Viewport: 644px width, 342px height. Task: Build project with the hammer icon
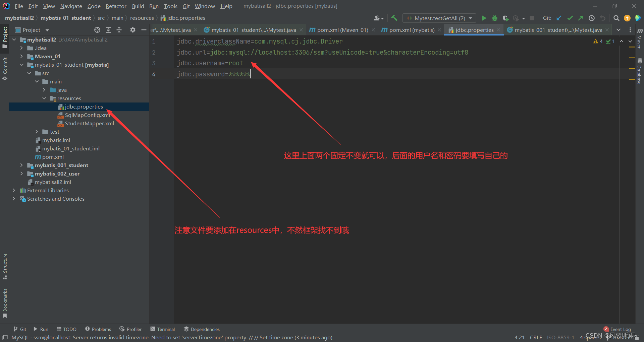394,18
